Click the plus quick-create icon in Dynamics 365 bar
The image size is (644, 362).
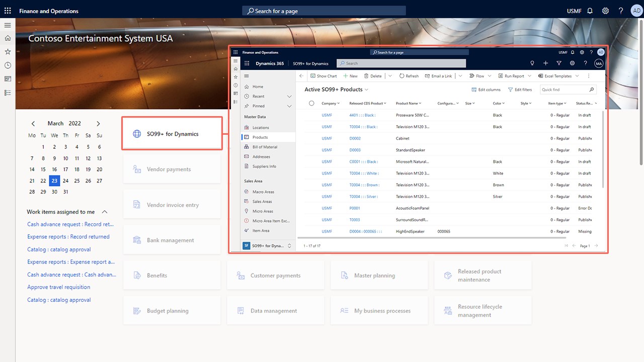coord(546,63)
